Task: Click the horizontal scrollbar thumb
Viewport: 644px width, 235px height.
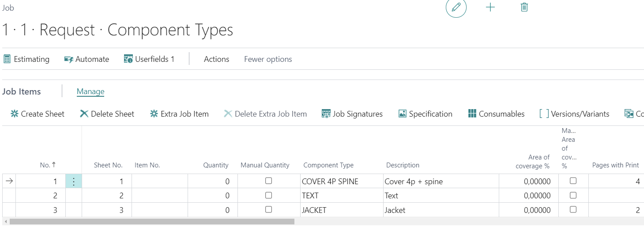Action: [152, 221]
